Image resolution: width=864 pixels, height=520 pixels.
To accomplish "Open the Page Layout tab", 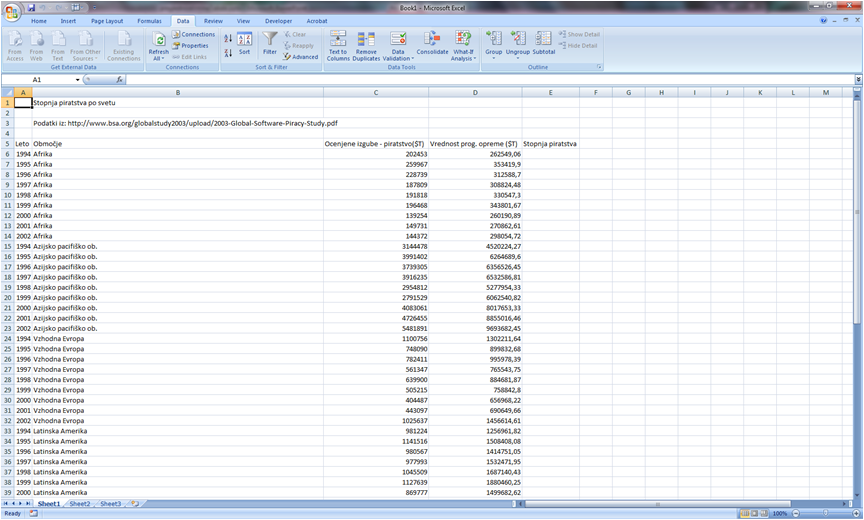I will 107,21.
